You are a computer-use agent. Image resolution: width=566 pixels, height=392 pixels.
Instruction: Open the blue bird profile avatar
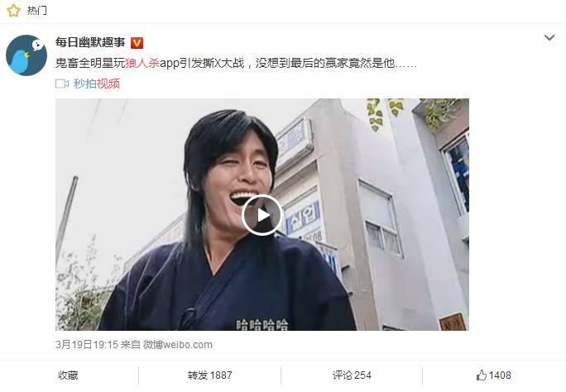26,55
